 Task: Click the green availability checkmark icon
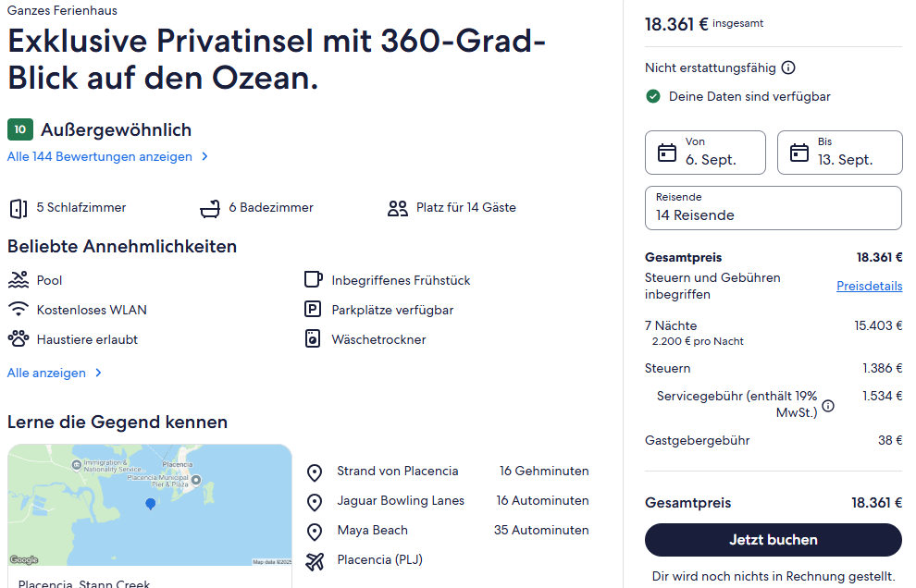[653, 96]
